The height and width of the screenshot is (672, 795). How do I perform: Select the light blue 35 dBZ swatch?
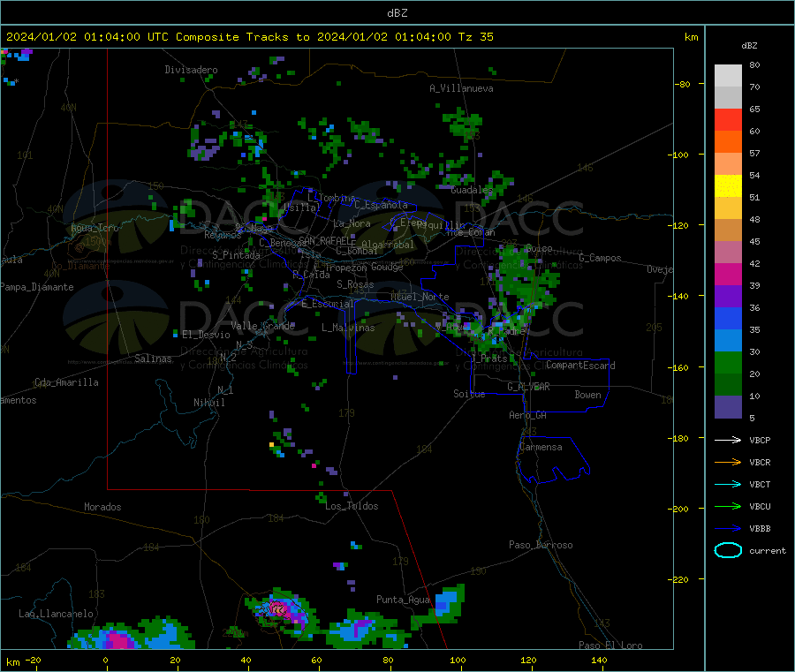(728, 341)
